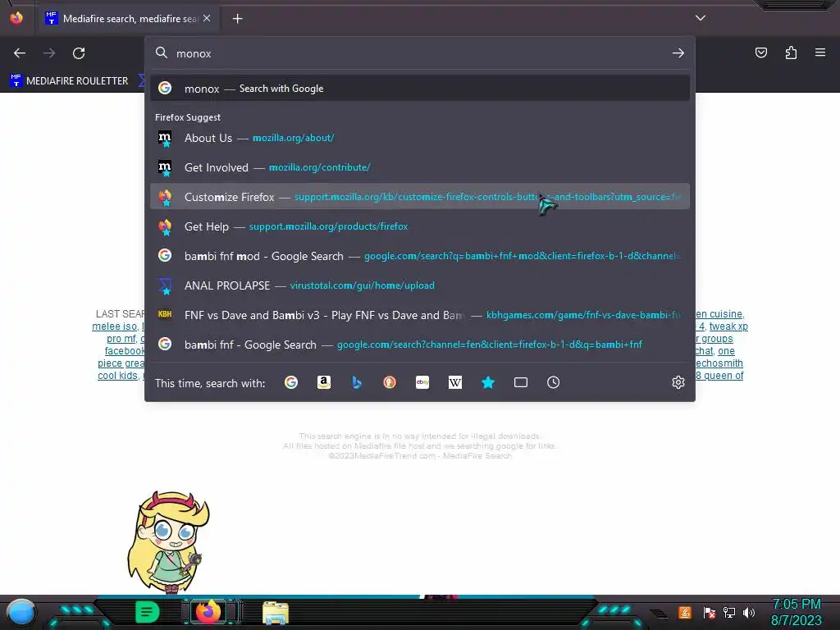Open FNF vs Dave and Bambi v3 suggestion
840x630 pixels.
click(420, 314)
